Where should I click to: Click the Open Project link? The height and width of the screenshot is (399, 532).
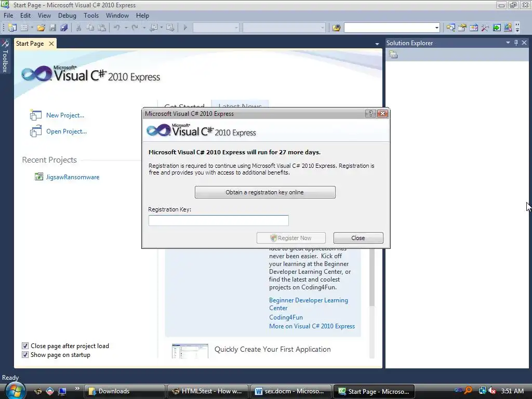(x=66, y=131)
